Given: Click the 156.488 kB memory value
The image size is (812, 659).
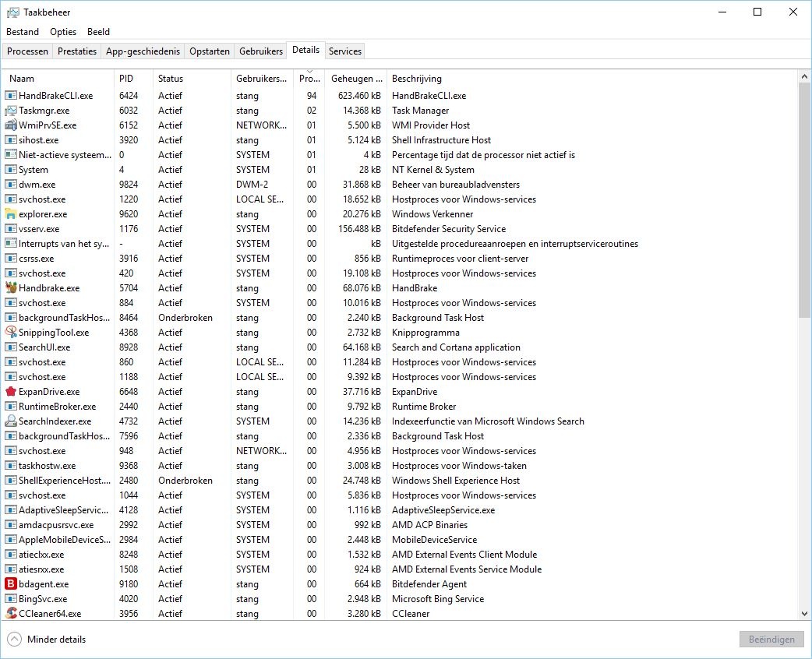Looking at the screenshot, I should [359, 229].
